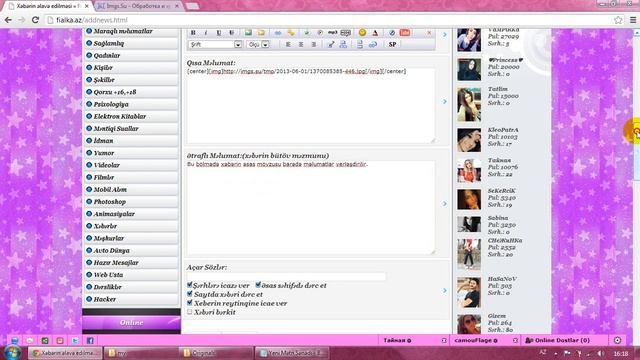Open the Şrift font dropdown

(x=215, y=44)
